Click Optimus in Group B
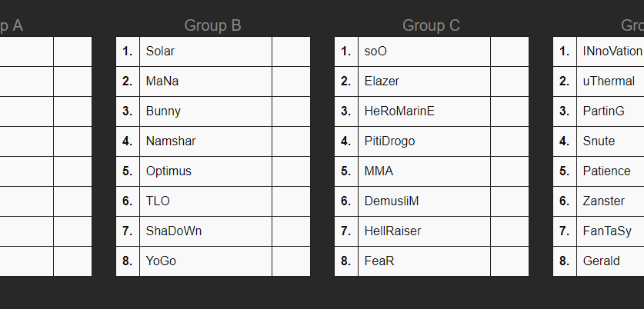Screen dimensions: 644x309 pyautogui.click(x=169, y=171)
